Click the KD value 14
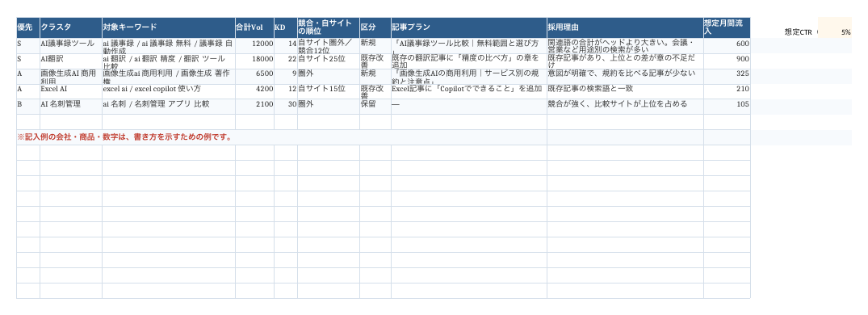The height and width of the screenshot is (315, 868). [286, 46]
